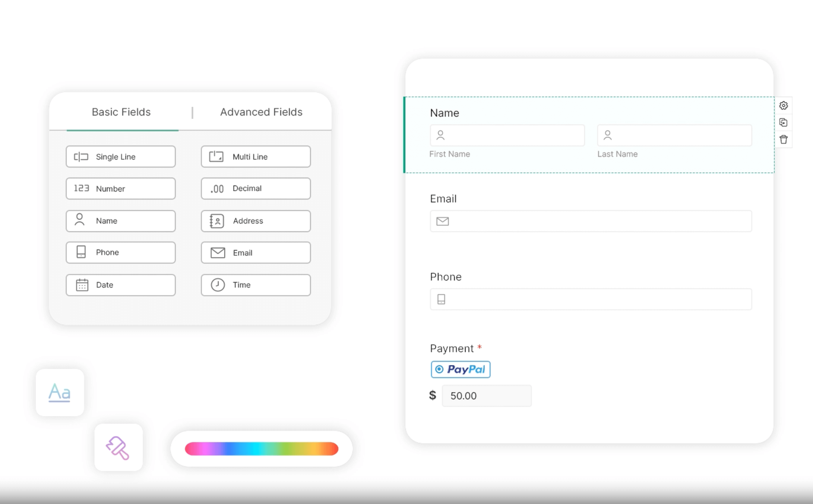
Task: Select the Basic Fields tab
Action: click(x=122, y=112)
